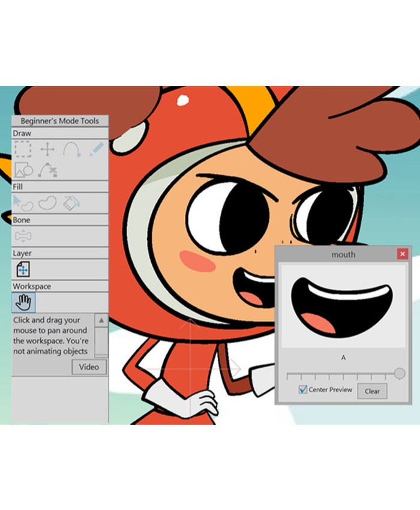Activate the Create Shape blob tool
Viewport: 420px width, 510px height.
click(47, 203)
